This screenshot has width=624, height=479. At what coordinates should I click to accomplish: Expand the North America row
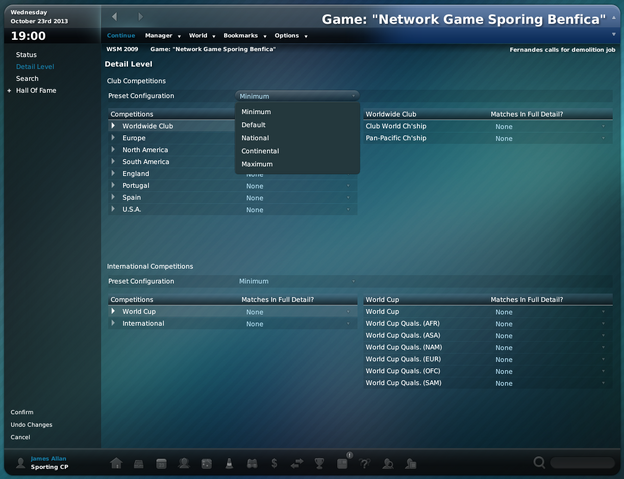(x=113, y=150)
